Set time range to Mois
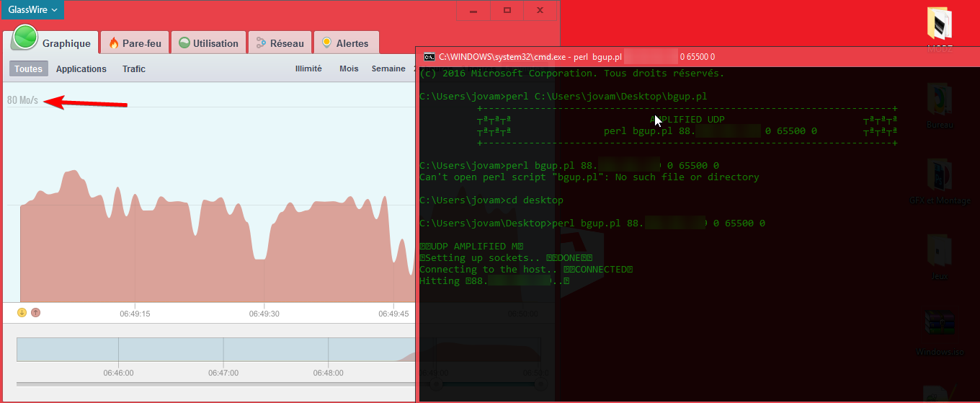Screen dimensions: 980x403 [349, 69]
